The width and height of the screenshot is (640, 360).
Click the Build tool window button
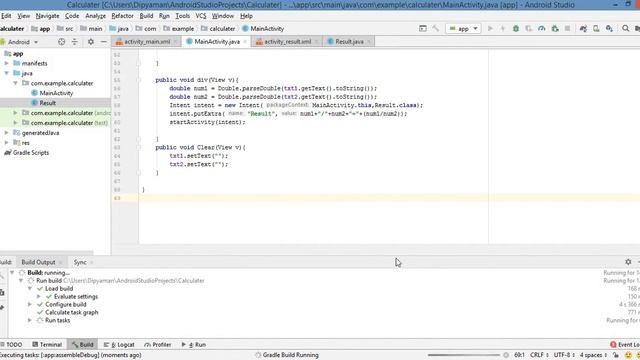tap(82, 344)
